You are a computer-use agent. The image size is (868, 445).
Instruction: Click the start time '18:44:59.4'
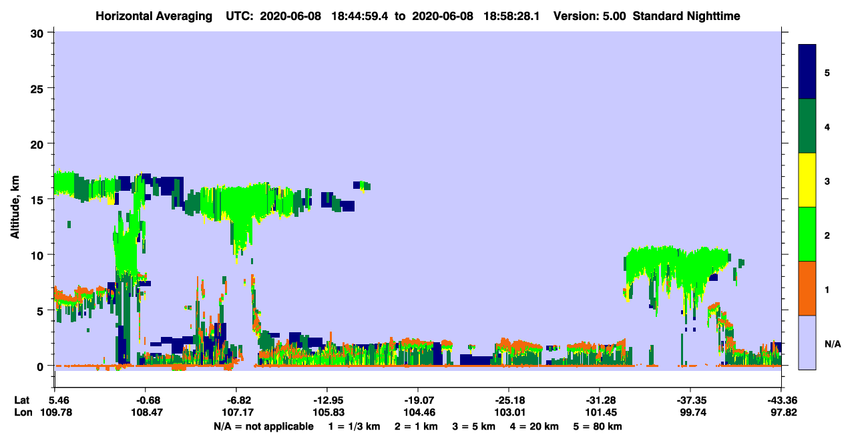point(359,16)
